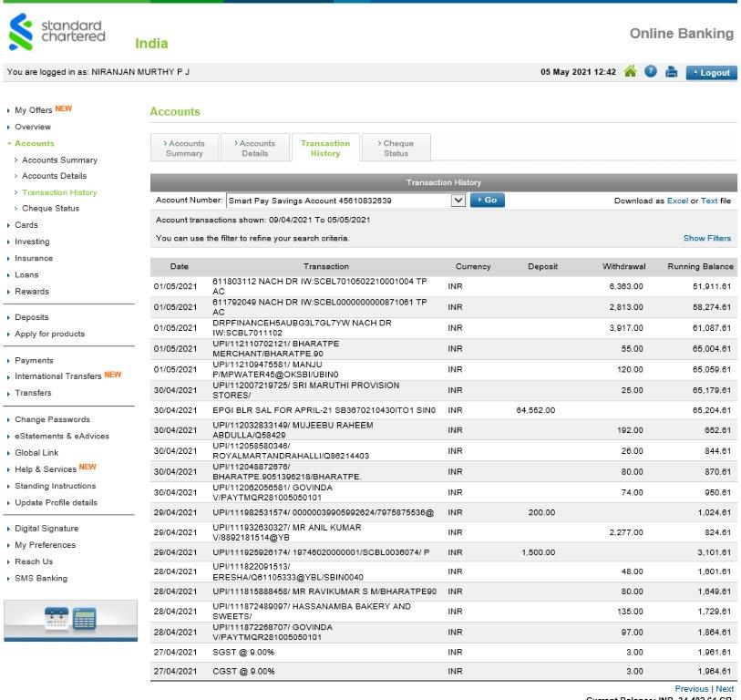The image size is (741, 700).
Task: Open Accounts Details in sidebar submenu
Action: point(55,176)
